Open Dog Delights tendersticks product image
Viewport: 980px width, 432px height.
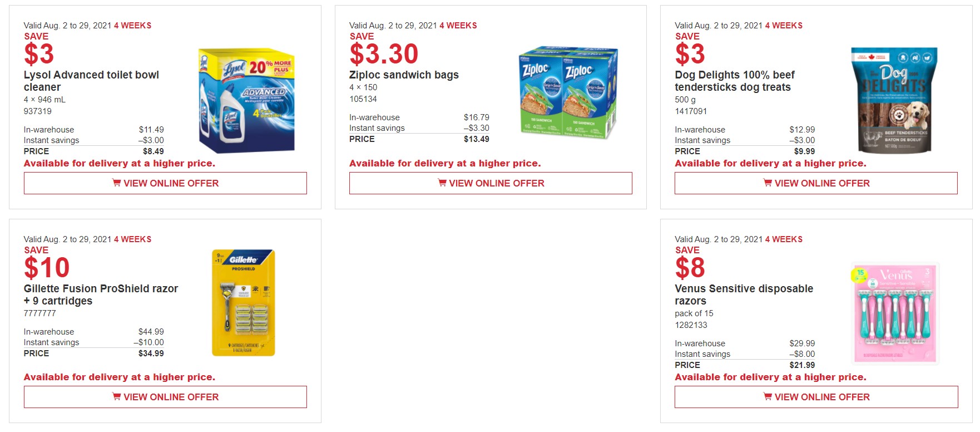pyautogui.click(x=894, y=100)
